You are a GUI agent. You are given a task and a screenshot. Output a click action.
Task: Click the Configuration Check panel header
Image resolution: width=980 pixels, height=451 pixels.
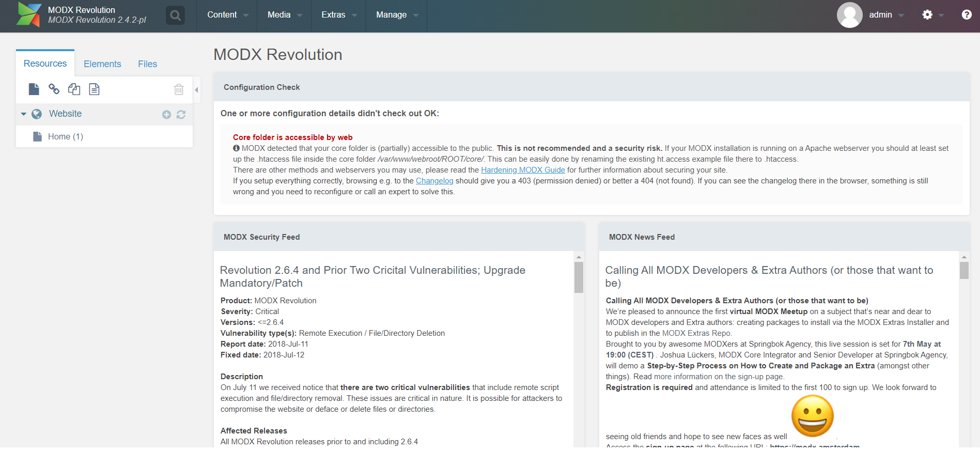click(592, 87)
